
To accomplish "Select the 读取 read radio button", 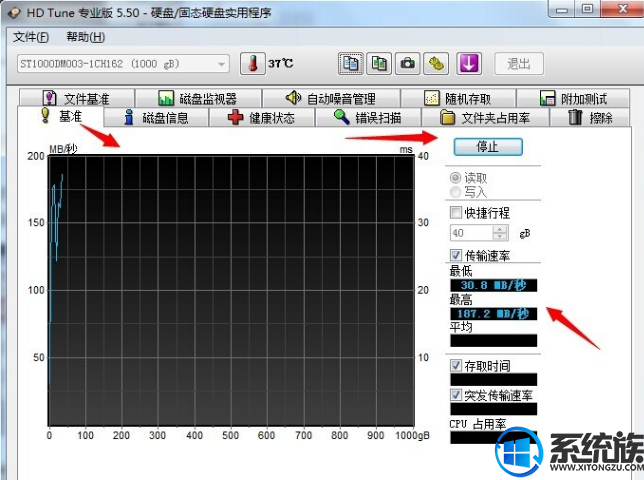I will pos(455,178).
